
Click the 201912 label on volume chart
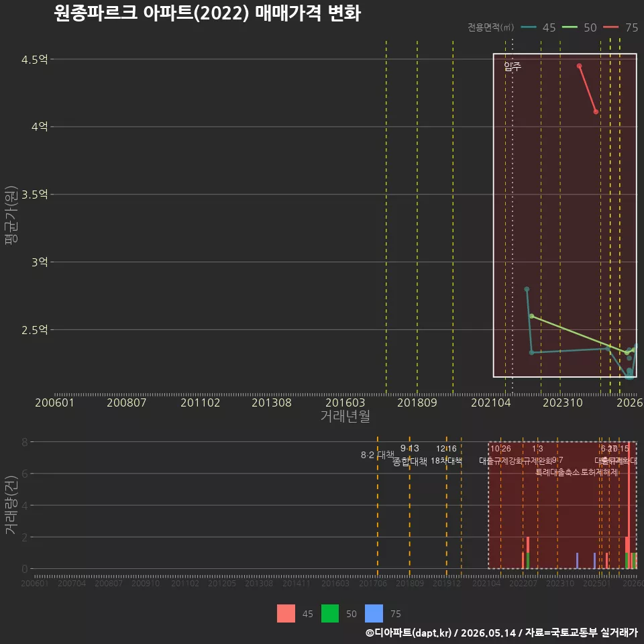[x=447, y=583]
